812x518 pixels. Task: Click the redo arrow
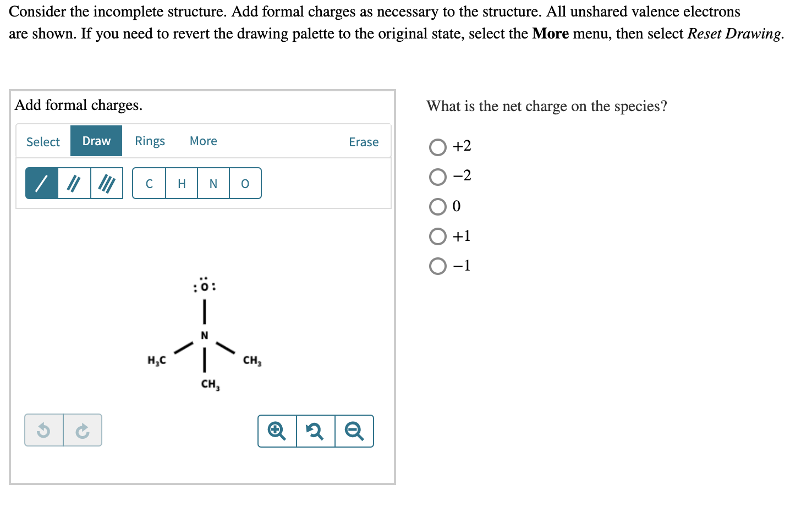pyautogui.click(x=82, y=431)
